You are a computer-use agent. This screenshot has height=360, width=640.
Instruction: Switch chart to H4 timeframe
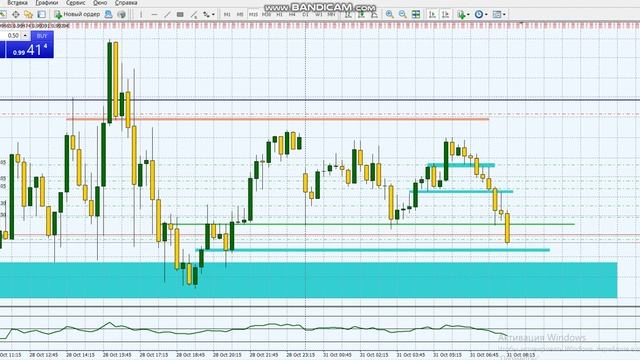(x=292, y=15)
